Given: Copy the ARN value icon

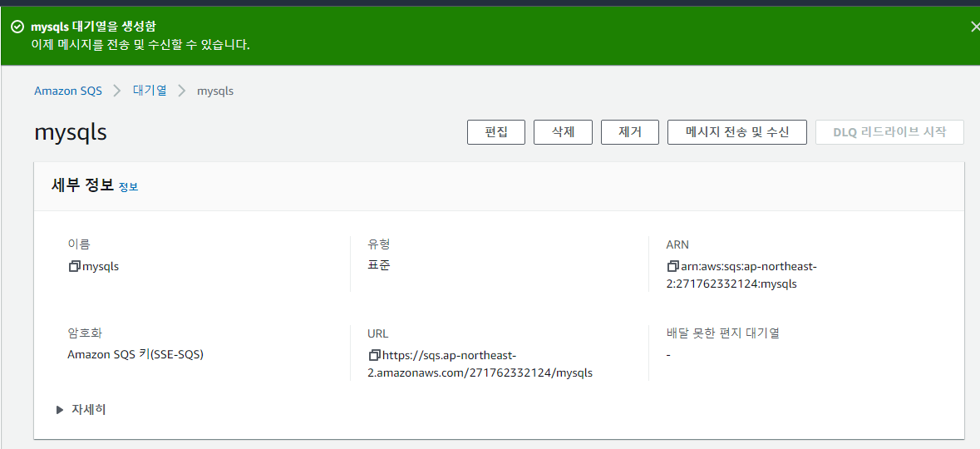Looking at the screenshot, I should pos(673,266).
